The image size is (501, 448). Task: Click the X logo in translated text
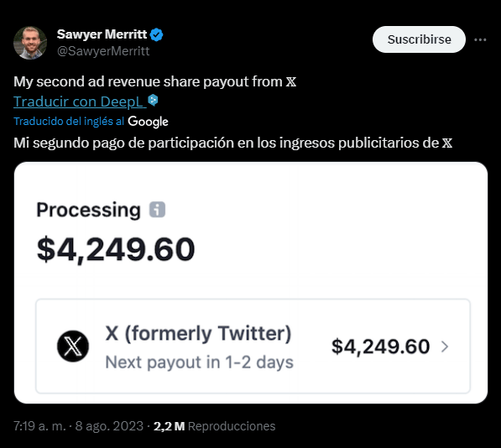[x=447, y=143]
